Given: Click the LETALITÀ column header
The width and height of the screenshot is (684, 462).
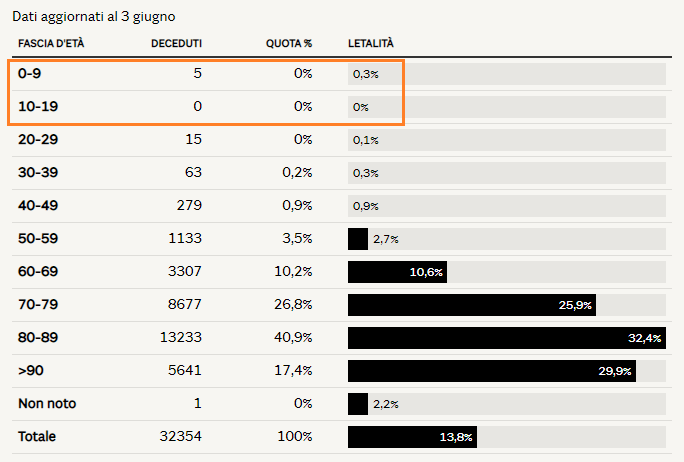Looking at the screenshot, I should point(371,44).
